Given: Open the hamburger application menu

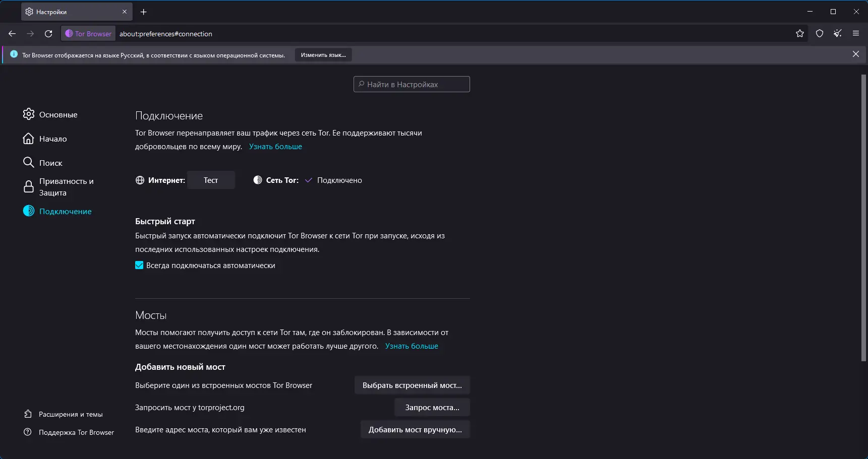Looking at the screenshot, I should pos(856,34).
